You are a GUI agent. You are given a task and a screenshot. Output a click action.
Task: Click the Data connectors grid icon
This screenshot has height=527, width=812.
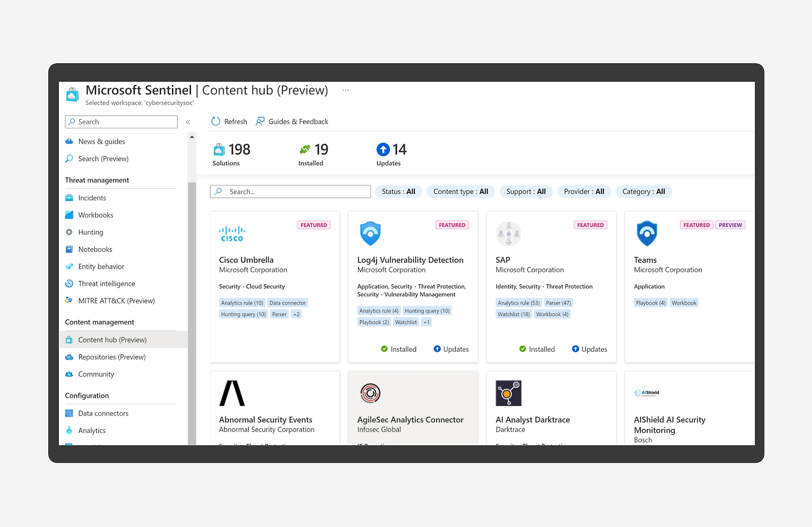pyautogui.click(x=69, y=413)
